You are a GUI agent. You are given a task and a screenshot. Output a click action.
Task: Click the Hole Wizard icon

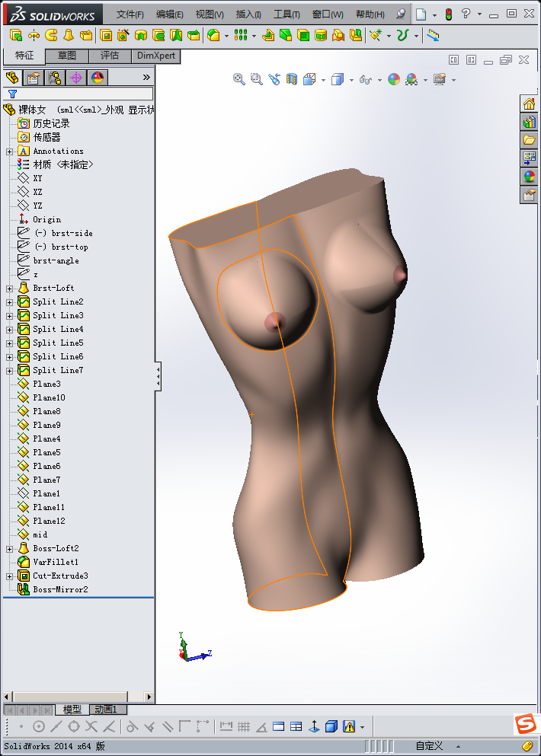coord(123,35)
